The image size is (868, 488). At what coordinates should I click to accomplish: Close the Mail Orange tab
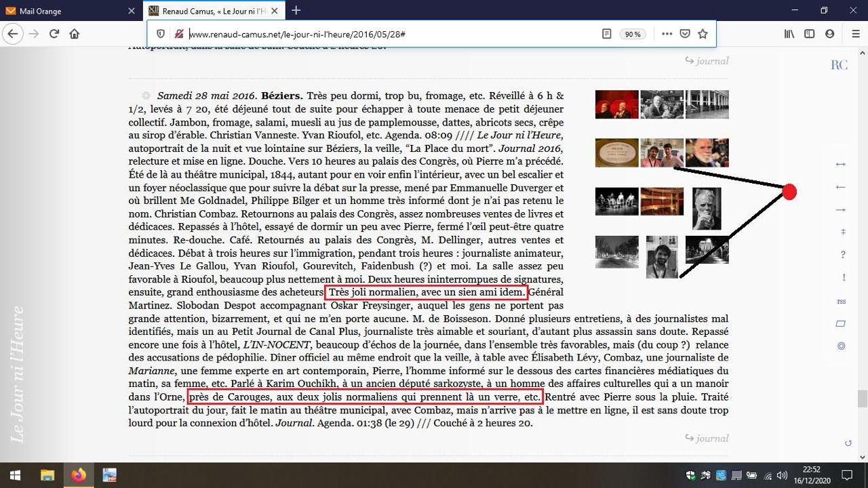132,11
